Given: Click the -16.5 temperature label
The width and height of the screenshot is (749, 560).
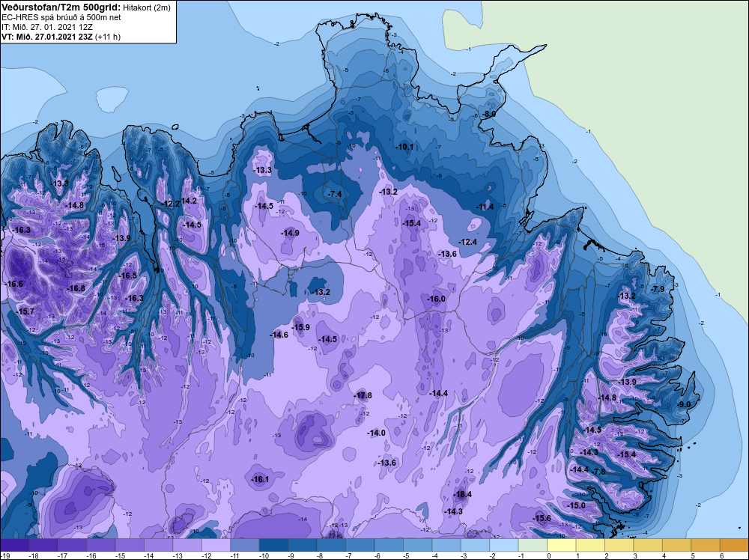Looking at the screenshot, I should pyautogui.click(x=127, y=276).
